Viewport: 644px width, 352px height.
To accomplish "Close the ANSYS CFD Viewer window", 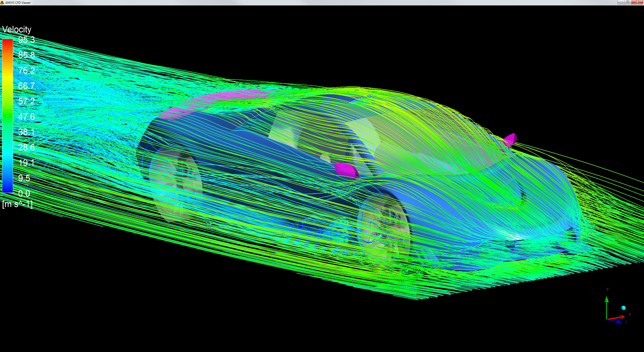I will point(637,2).
